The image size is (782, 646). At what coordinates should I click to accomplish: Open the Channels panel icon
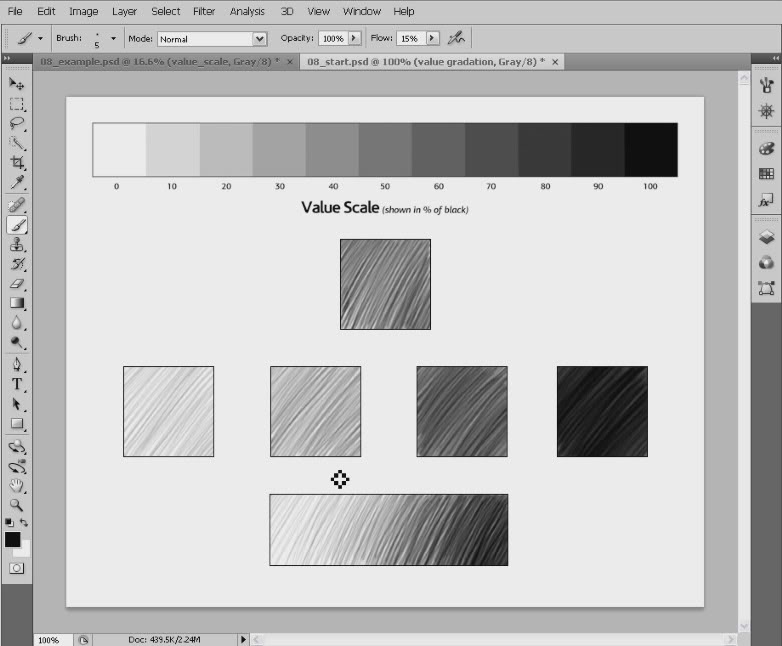tap(766, 263)
